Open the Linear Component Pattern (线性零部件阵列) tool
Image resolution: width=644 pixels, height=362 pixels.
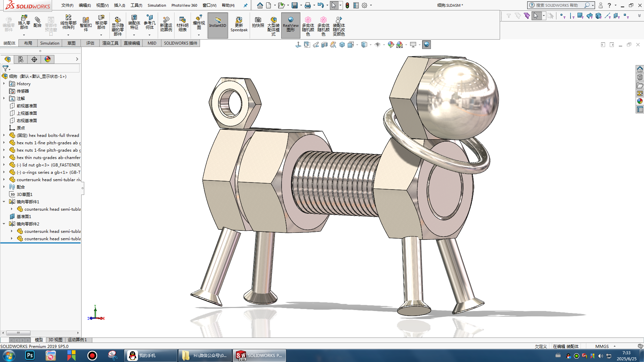click(x=68, y=22)
